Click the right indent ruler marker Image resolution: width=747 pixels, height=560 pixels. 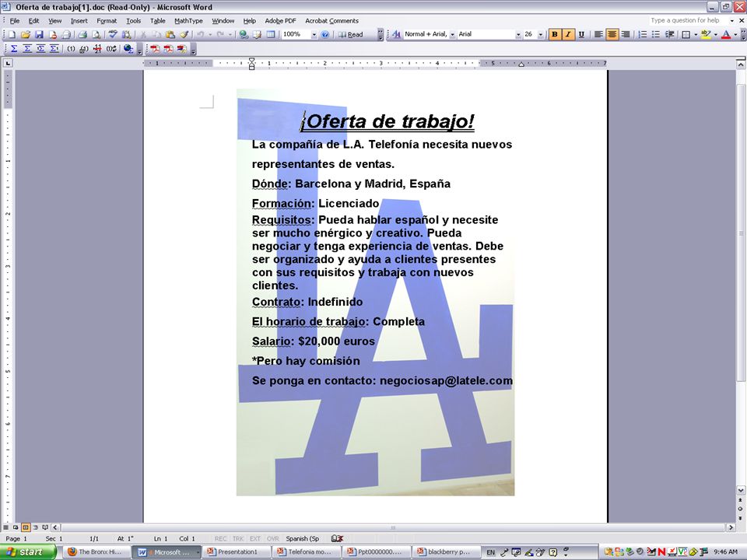tap(521, 65)
